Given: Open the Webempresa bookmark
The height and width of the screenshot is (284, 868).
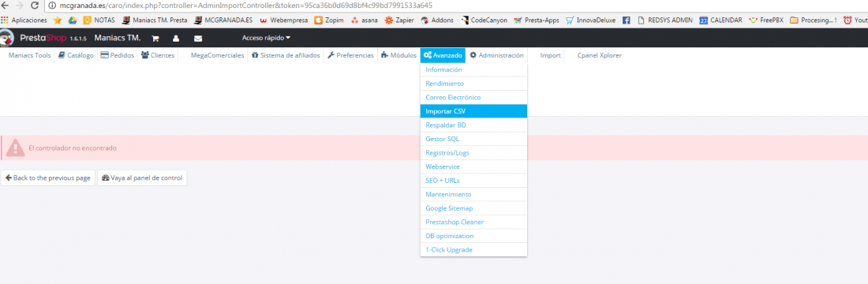Looking at the screenshot, I should pos(283,20).
